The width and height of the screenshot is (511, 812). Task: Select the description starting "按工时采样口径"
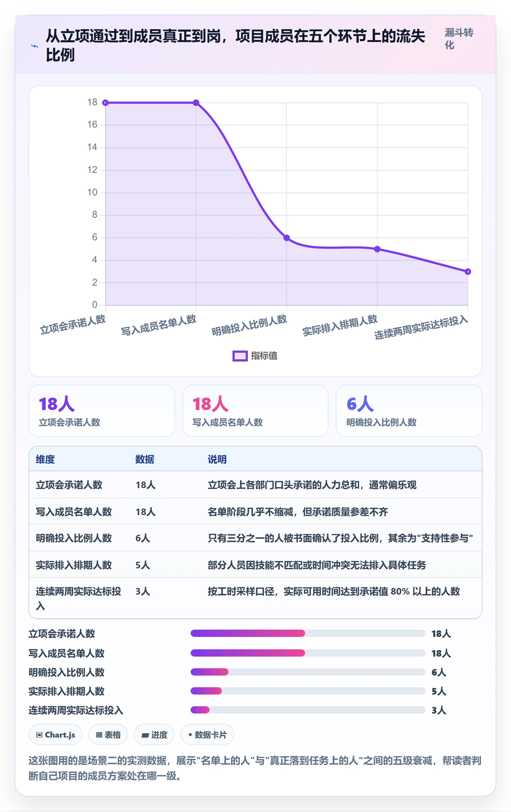click(334, 591)
